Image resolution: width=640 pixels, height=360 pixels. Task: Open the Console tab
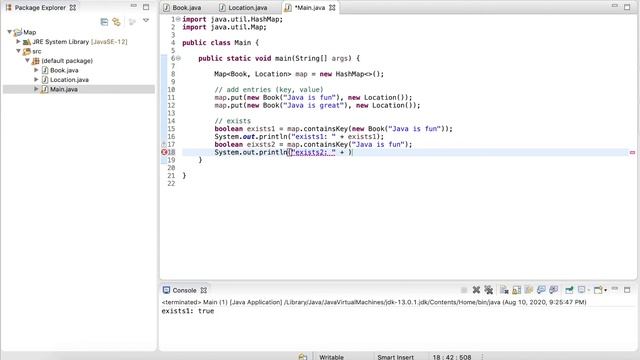coord(184,290)
